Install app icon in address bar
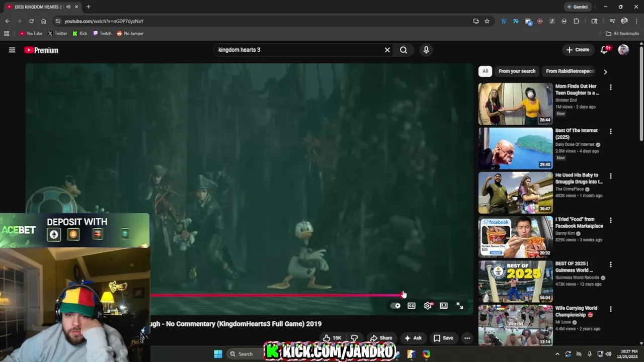644x362 pixels. click(476, 21)
